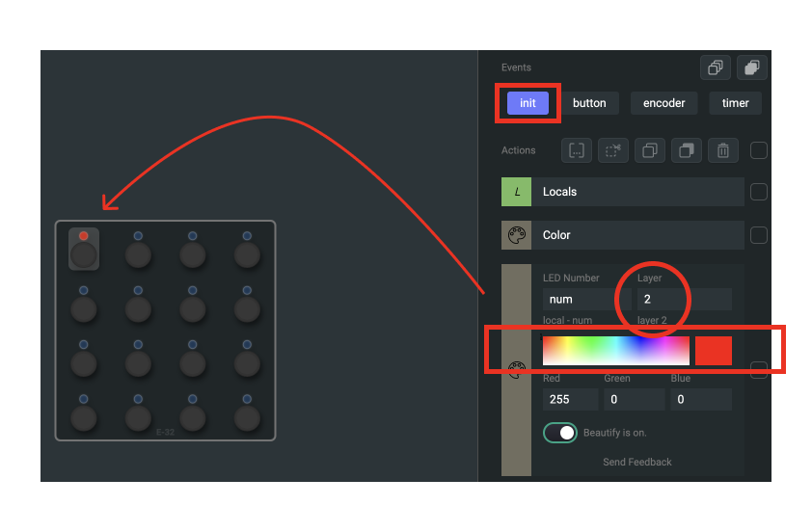Open the Locals action block

pyautogui.click(x=638, y=192)
